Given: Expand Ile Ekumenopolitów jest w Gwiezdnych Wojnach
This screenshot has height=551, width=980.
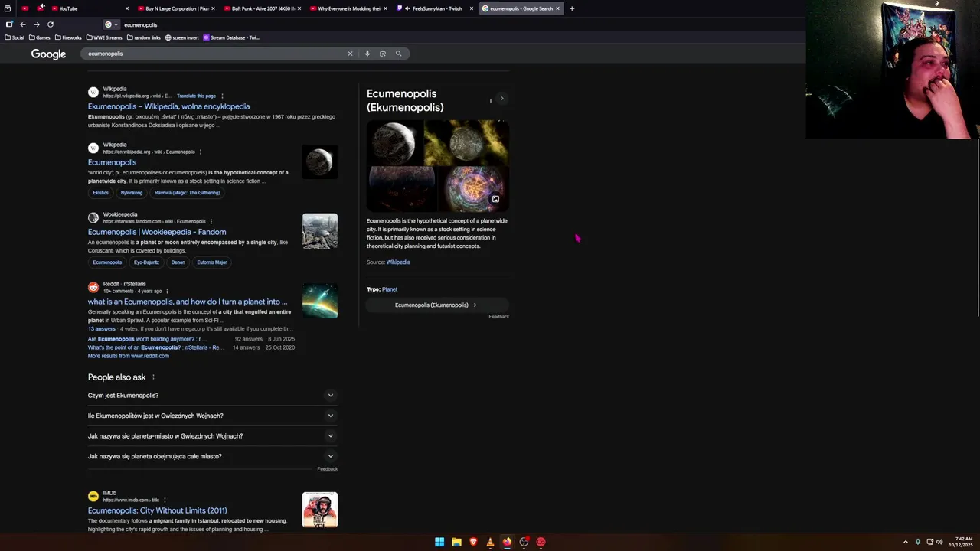Looking at the screenshot, I should (212, 416).
